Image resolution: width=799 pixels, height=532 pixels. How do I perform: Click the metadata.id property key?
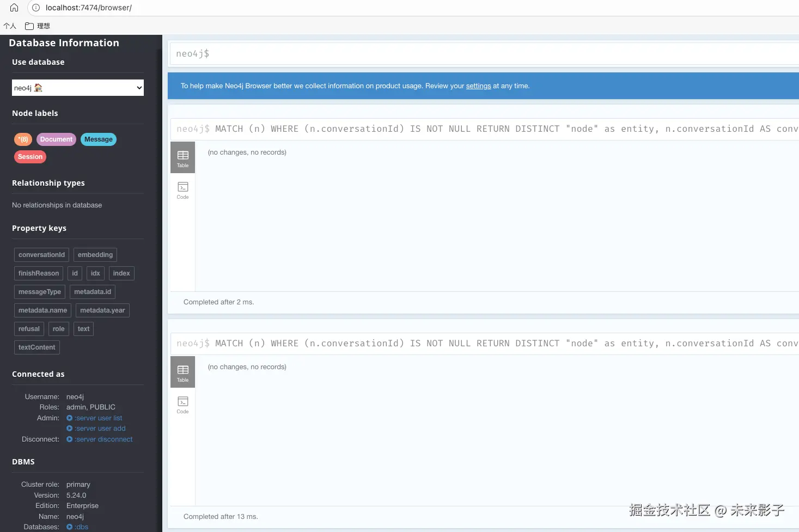coord(93,292)
